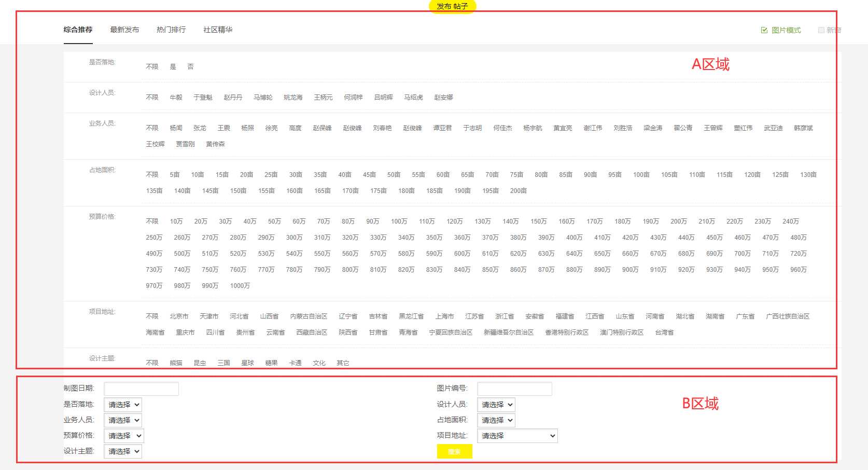This screenshot has height=470, width=868.
Task: Open the 热门排行 tab
Action: pos(171,30)
